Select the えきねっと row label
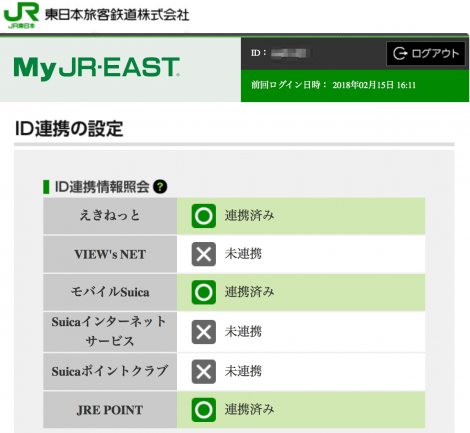 point(110,216)
